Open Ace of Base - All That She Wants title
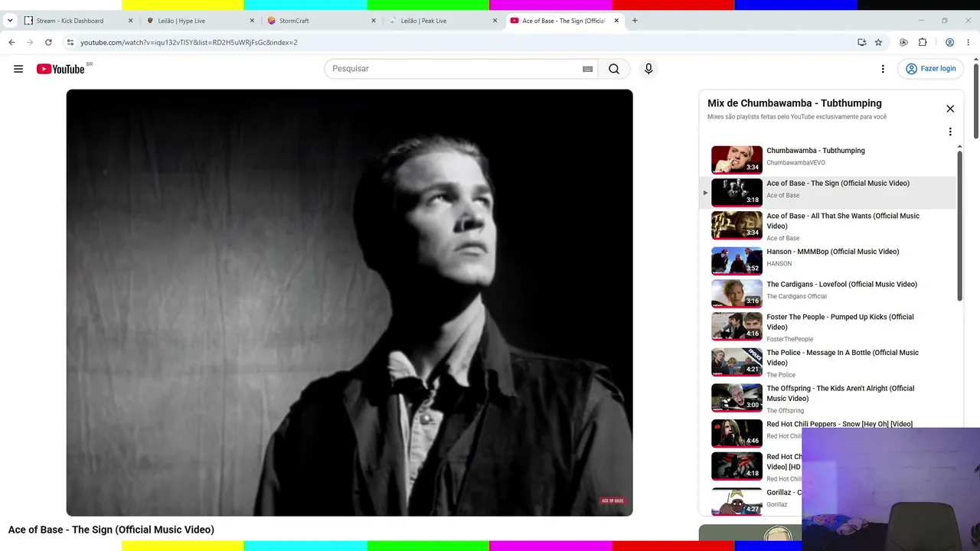 pos(843,221)
